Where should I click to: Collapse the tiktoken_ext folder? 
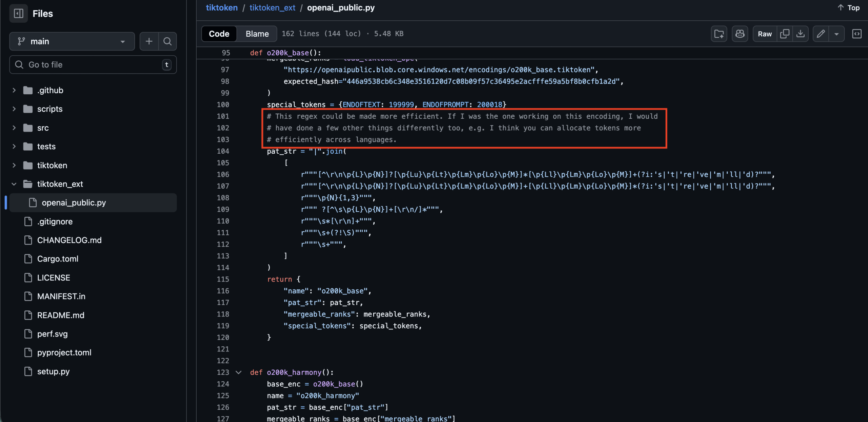coord(14,184)
